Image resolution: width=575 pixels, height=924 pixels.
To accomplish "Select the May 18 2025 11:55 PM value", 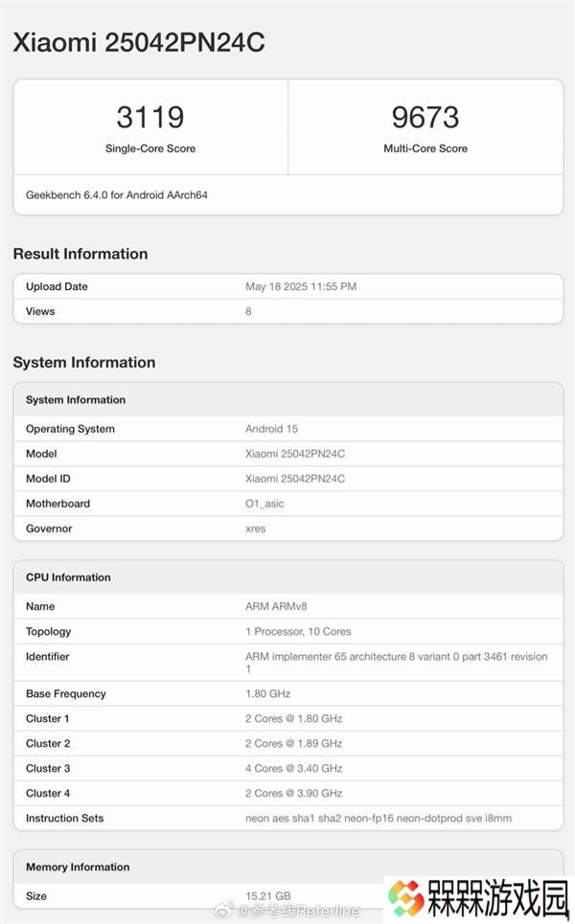I will [x=301, y=286].
